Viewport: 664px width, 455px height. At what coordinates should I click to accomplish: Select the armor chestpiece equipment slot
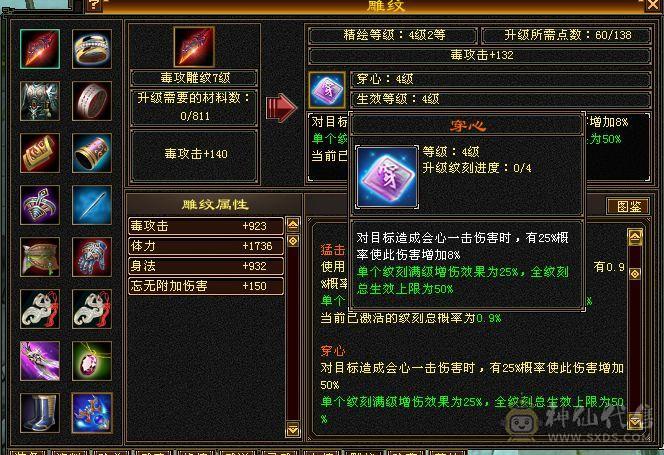(x=40, y=101)
